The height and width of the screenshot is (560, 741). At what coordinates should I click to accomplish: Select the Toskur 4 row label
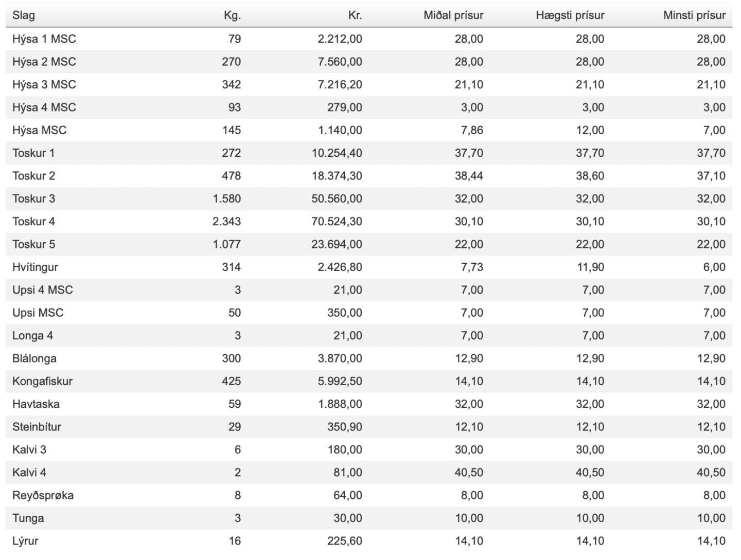coord(33,222)
